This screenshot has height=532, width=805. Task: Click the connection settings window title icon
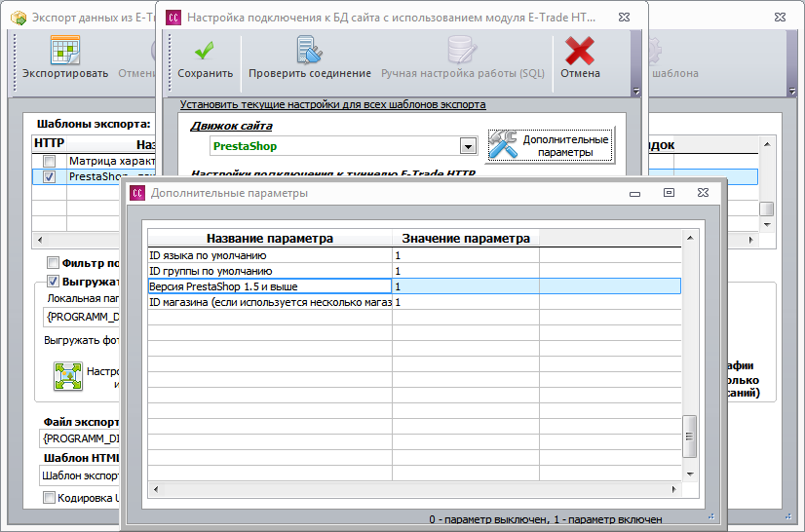pos(173,18)
